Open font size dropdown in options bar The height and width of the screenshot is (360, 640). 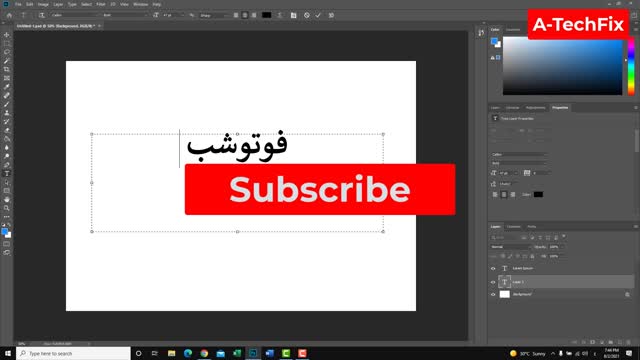coord(173,15)
